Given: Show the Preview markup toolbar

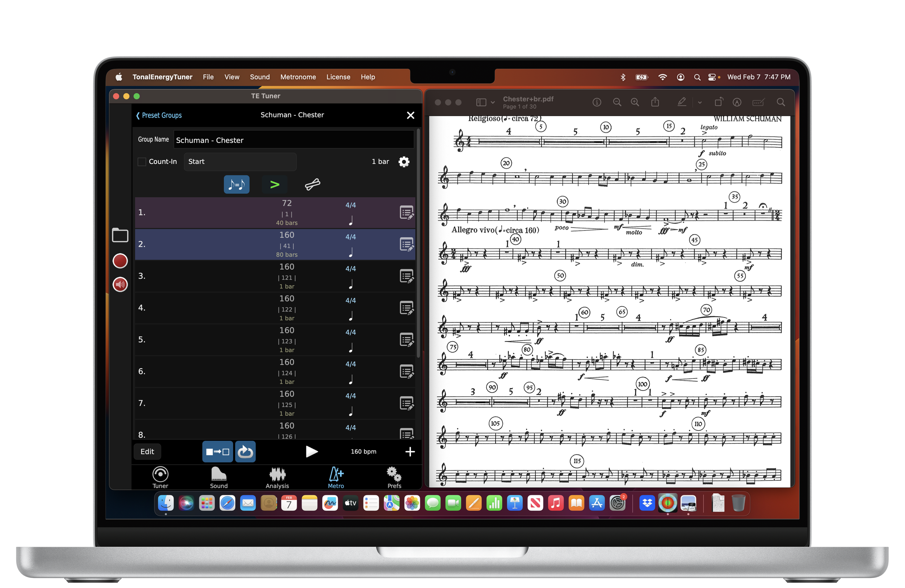Looking at the screenshot, I should point(737,102).
